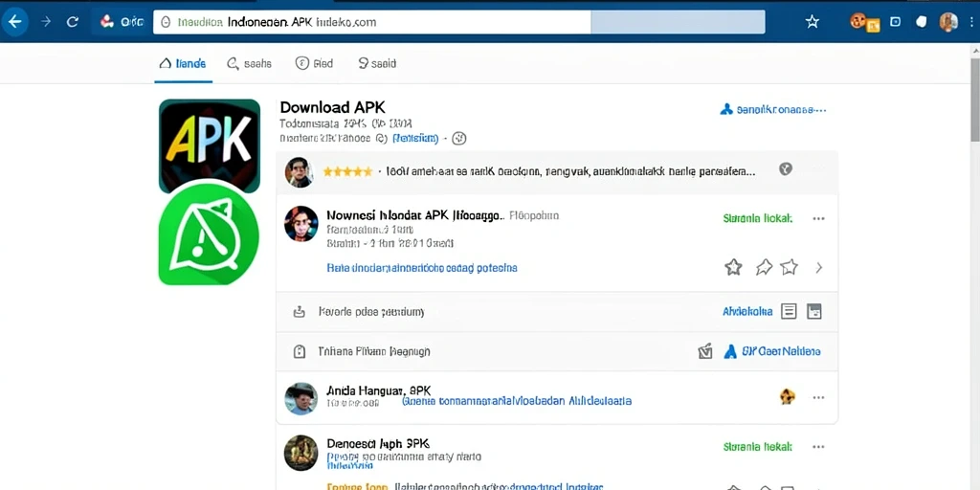Image resolution: width=980 pixels, height=490 pixels.
Task: Click the site info icon in the address bar
Action: 166,22
